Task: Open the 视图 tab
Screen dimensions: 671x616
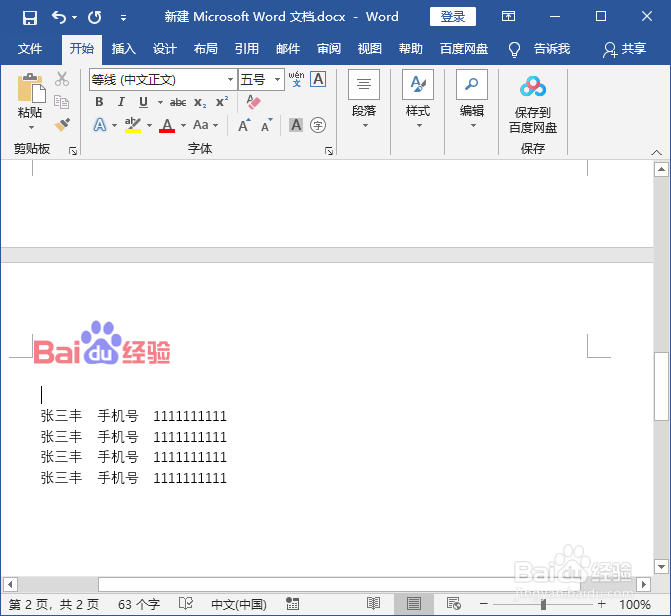Action: coord(369,49)
